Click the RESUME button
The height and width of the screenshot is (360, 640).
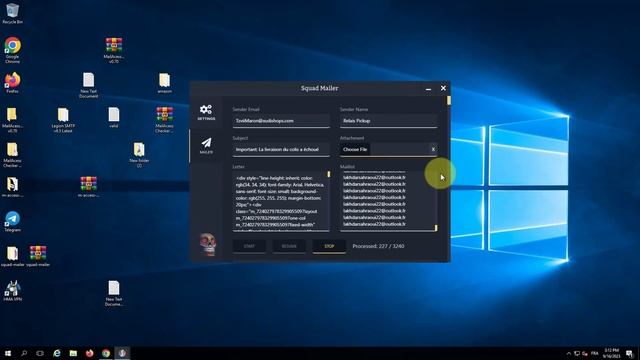point(289,246)
